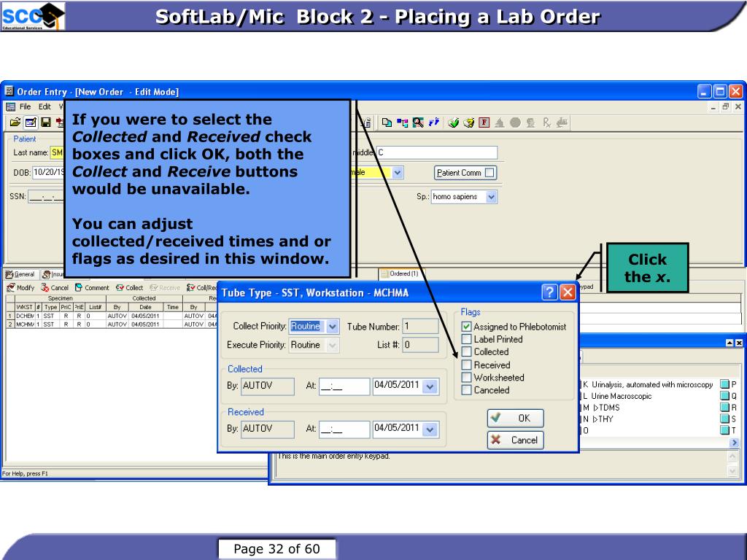Check the Received flag

point(466,365)
